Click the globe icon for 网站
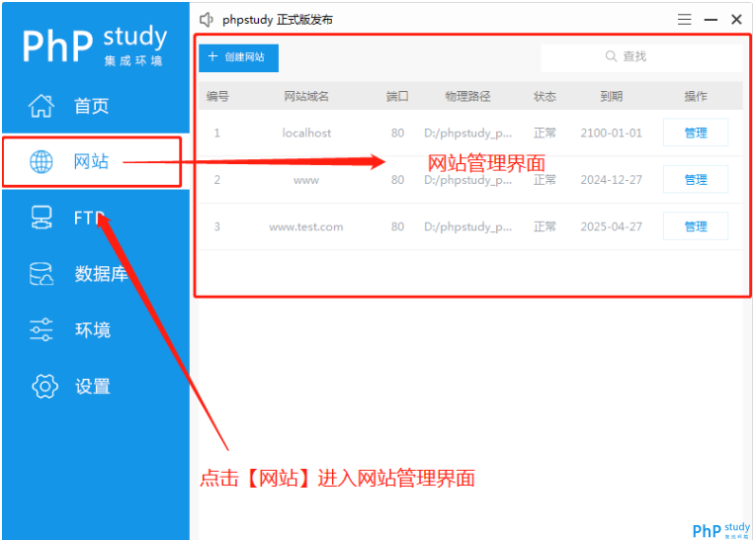756x540 pixels. pos(42,161)
